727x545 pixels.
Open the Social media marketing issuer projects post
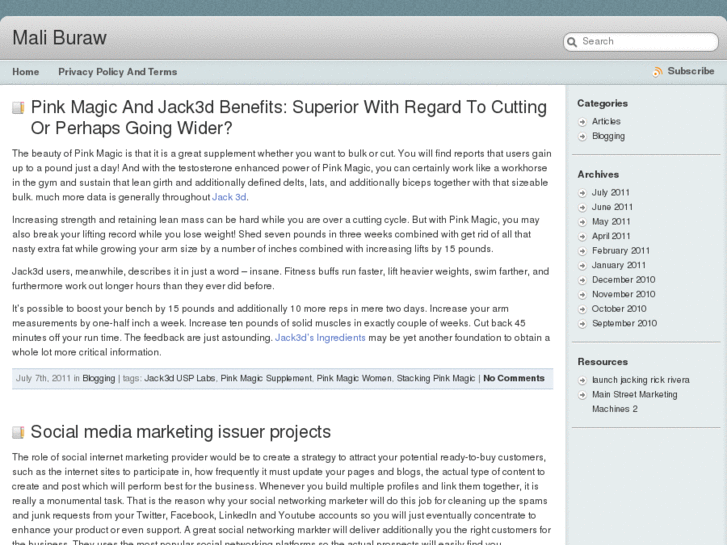click(181, 432)
